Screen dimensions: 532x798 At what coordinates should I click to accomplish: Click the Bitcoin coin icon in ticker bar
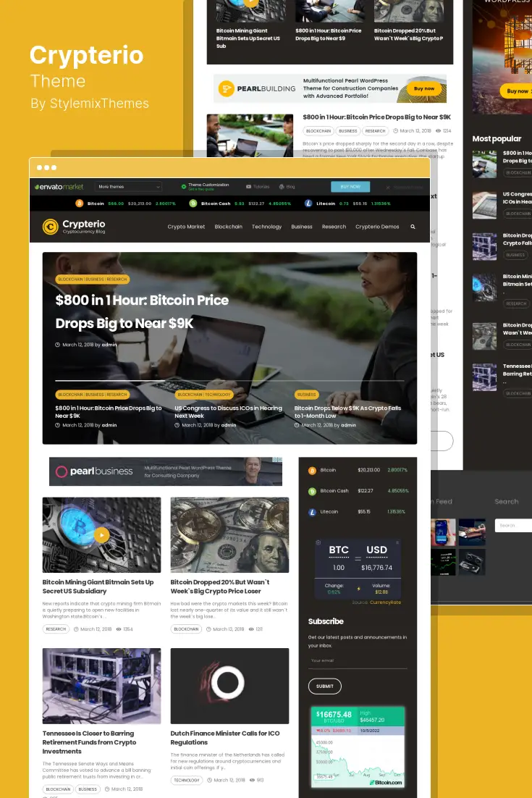click(80, 203)
